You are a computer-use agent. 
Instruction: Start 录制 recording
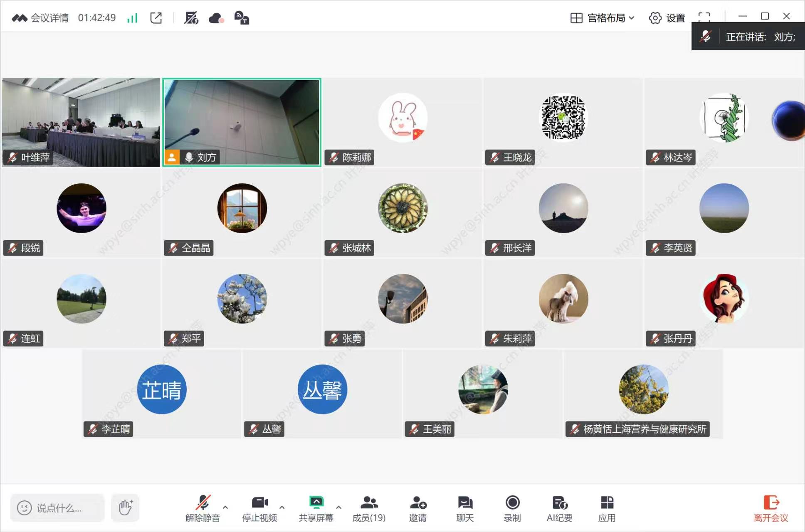(512, 508)
